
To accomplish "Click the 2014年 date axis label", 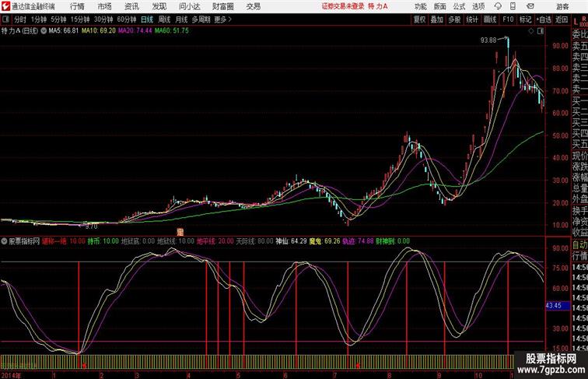I will [x=11, y=375].
